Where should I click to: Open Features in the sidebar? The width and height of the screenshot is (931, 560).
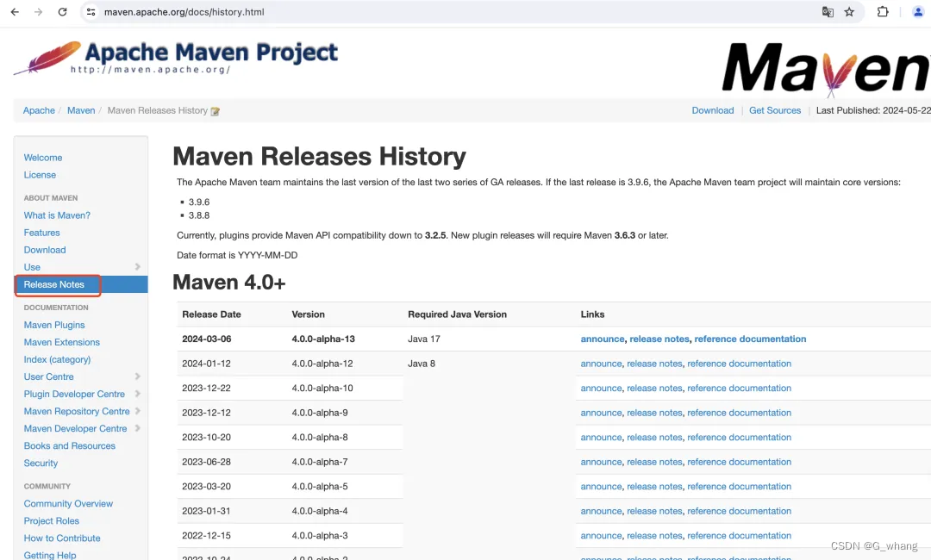[41, 233]
